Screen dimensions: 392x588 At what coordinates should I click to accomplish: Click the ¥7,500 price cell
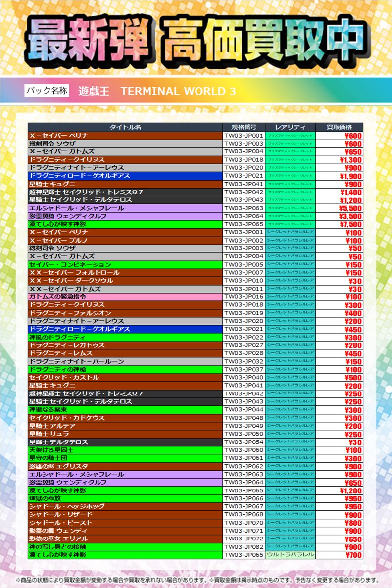click(x=339, y=224)
